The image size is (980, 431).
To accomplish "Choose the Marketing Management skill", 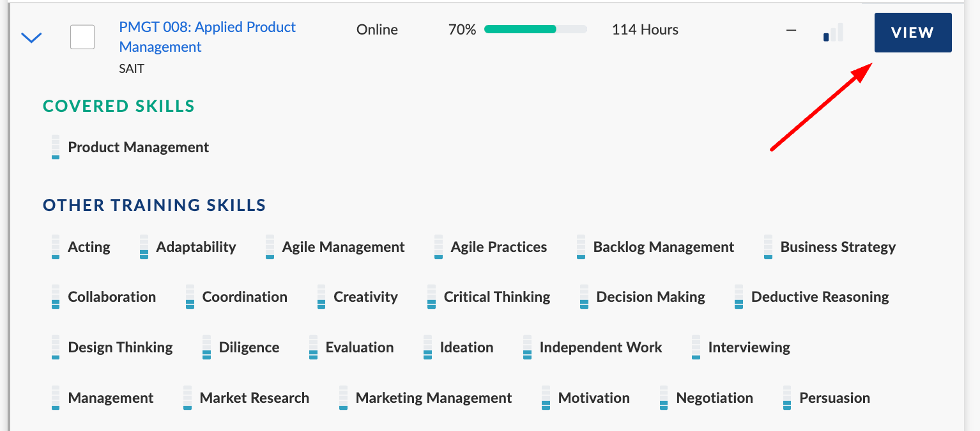I will (433, 398).
